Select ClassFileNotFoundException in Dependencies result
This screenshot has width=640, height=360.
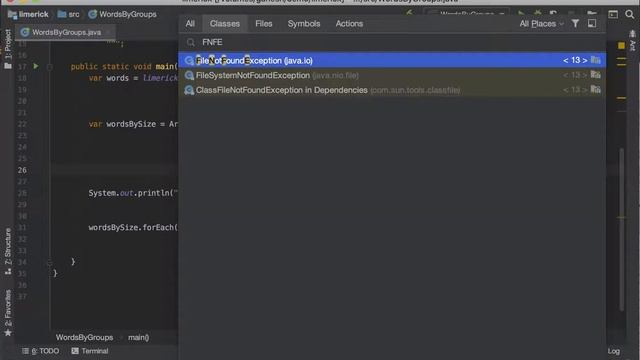tap(392, 90)
